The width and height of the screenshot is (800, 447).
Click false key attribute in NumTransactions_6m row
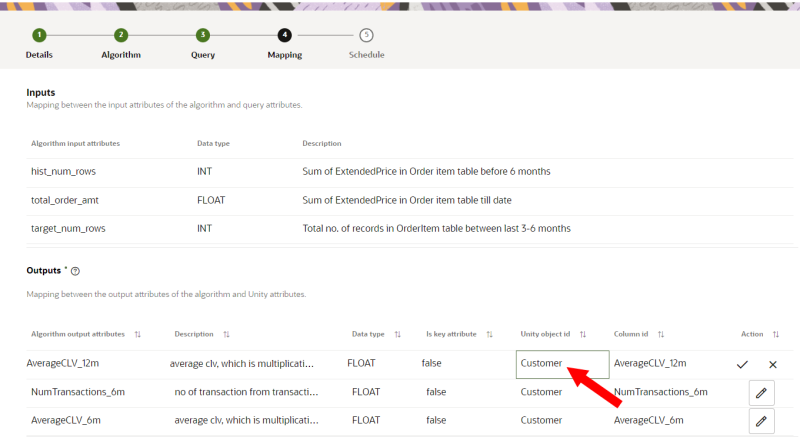click(436, 392)
